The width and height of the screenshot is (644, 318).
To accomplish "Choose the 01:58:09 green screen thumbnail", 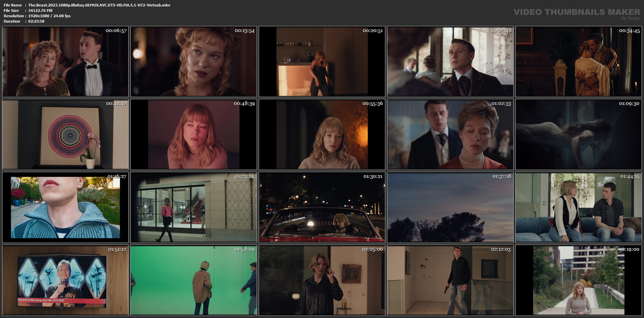I will click(x=194, y=280).
